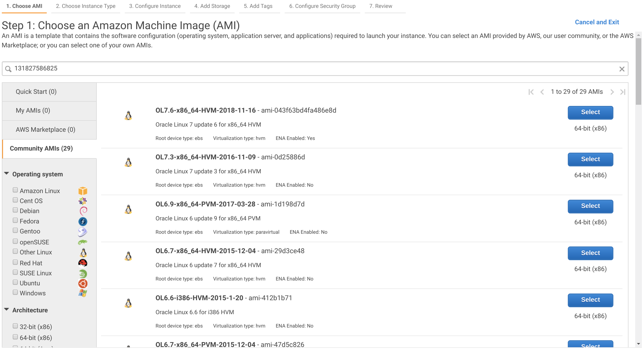Click the Debian swirl logo icon

(83, 211)
